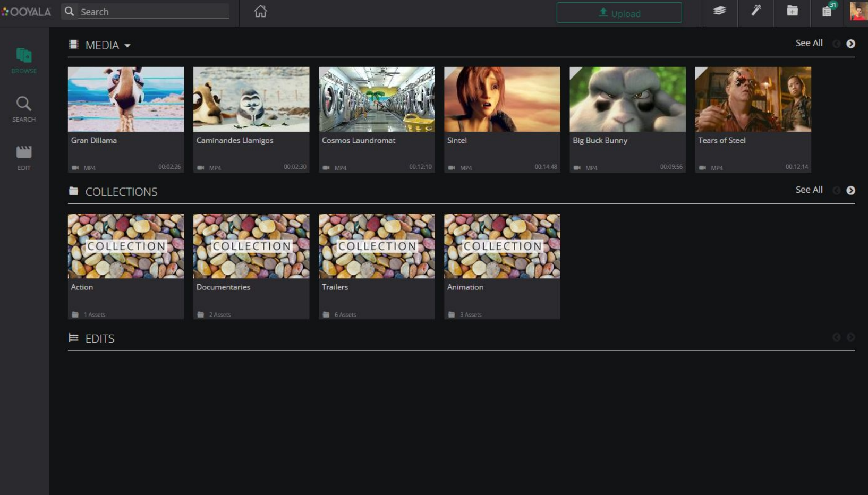868x495 pixels.
Task: Click the Ooyala logo
Action: click(x=27, y=12)
